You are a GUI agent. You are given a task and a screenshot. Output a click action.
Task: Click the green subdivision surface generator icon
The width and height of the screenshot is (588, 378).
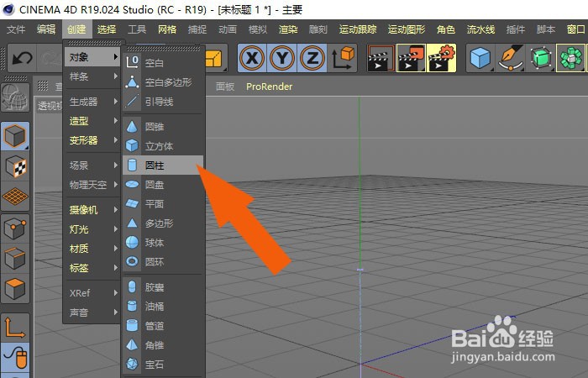click(541, 58)
